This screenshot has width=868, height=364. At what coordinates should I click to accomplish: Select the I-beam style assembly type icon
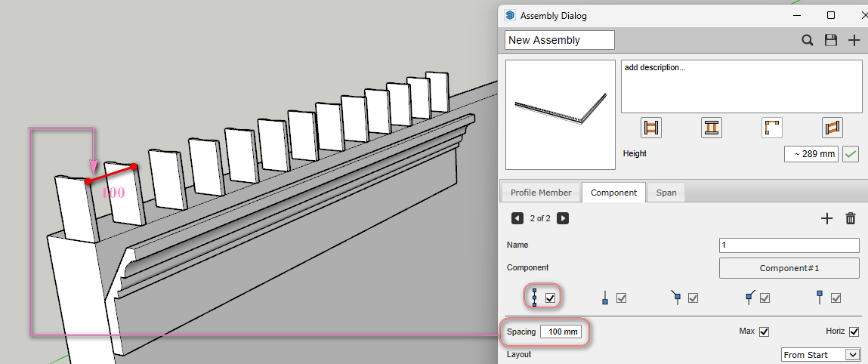pos(712,128)
